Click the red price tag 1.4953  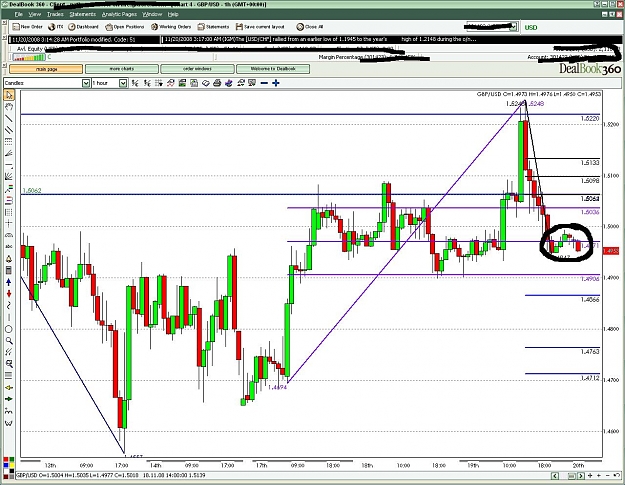[611, 251]
